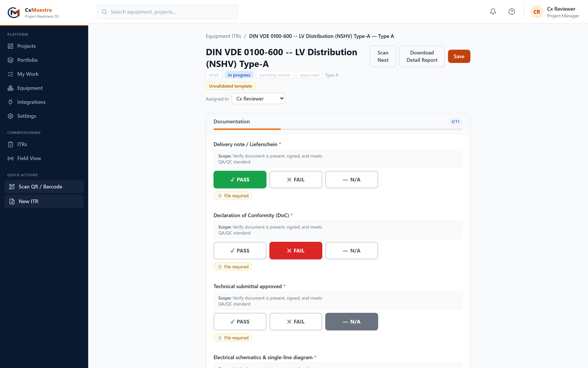Launch Scan QR / Barcode quick action

pos(44,187)
